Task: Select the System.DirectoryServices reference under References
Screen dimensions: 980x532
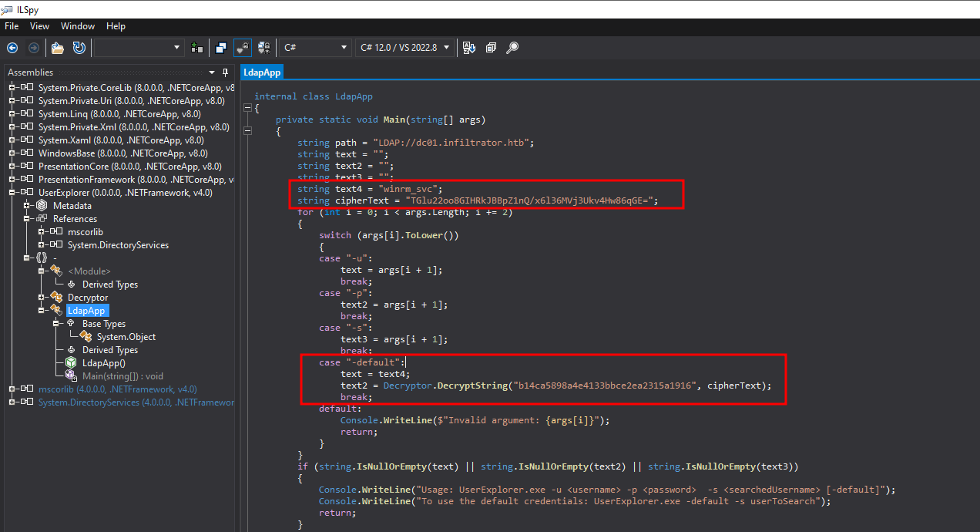Action: pyautogui.click(x=118, y=244)
